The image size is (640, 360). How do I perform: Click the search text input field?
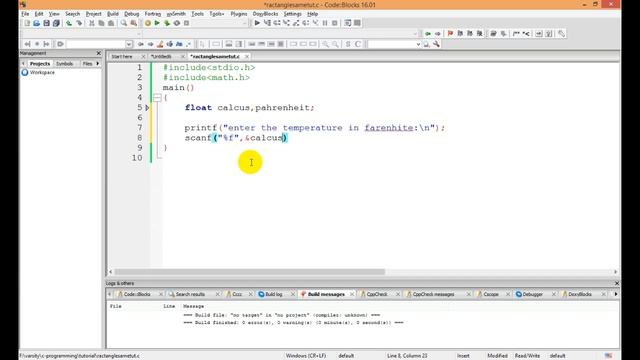coord(391,44)
